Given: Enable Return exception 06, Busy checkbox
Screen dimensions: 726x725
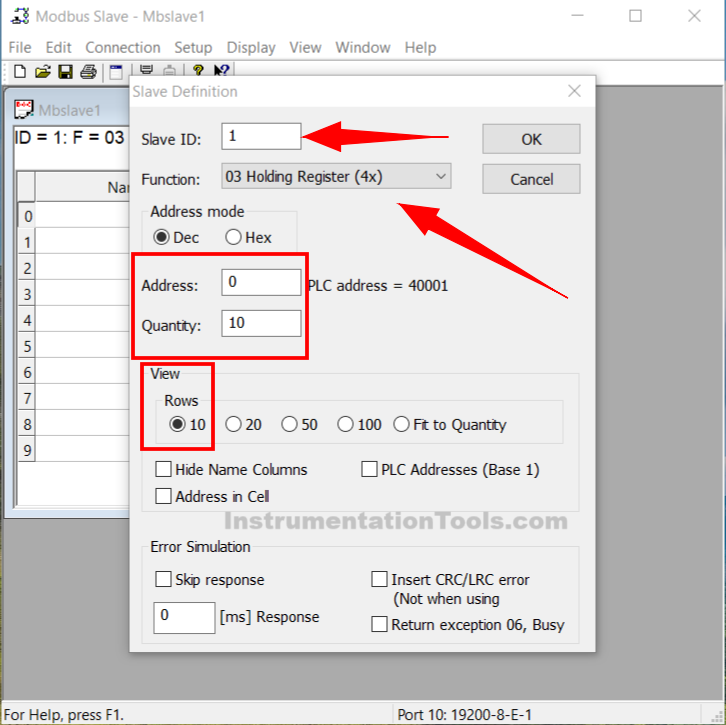Looking at the screenshot, I should [379, 624].
